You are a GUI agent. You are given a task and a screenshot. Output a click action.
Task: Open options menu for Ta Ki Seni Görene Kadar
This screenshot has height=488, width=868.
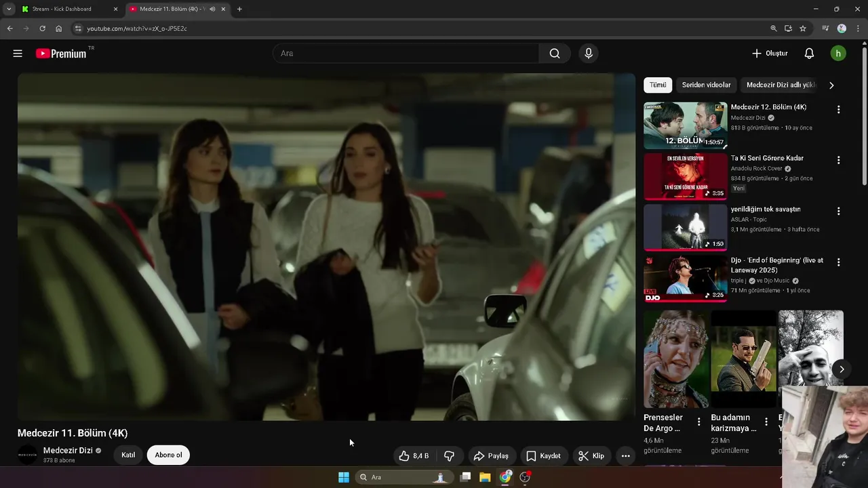pyautogui.click(x=838, y=161)
